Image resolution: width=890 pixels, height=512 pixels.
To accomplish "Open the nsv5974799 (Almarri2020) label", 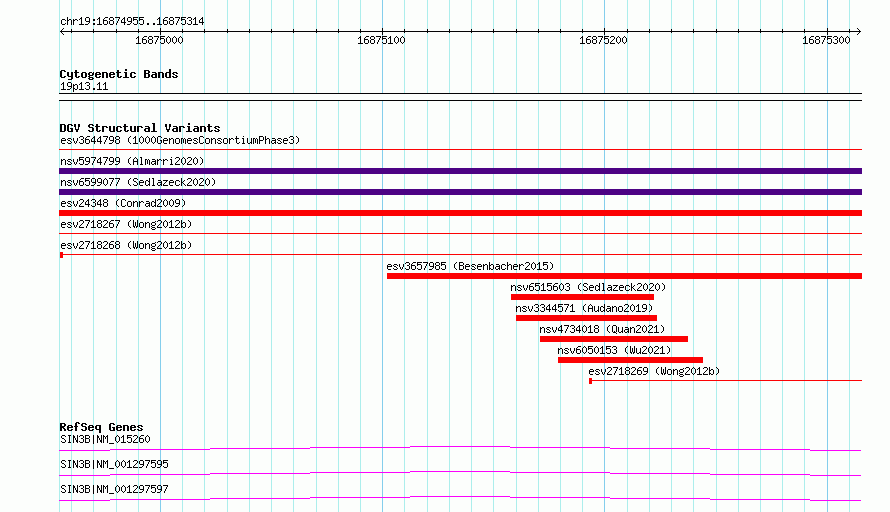I will point(132,161).
